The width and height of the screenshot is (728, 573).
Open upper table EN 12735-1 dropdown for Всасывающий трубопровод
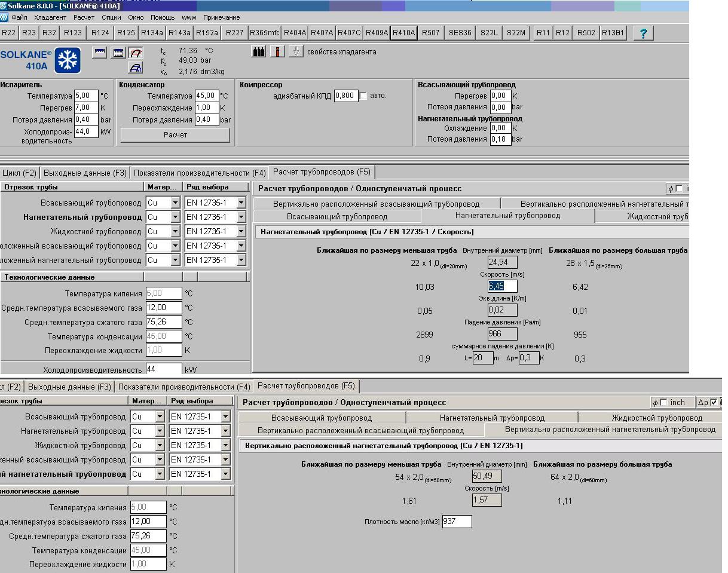point(241,203)
